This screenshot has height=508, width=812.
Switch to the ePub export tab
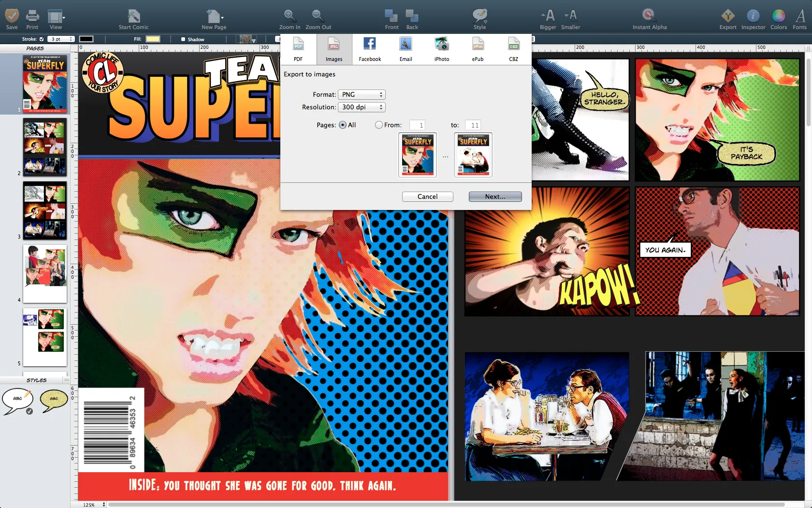click(x=478, y=49)
